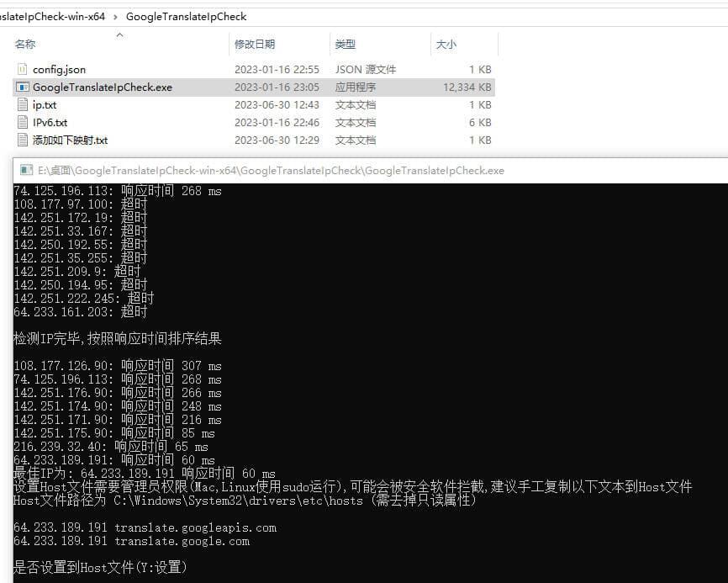Click the translate.googleapis.com host line in console

click(x=145, y=527)
